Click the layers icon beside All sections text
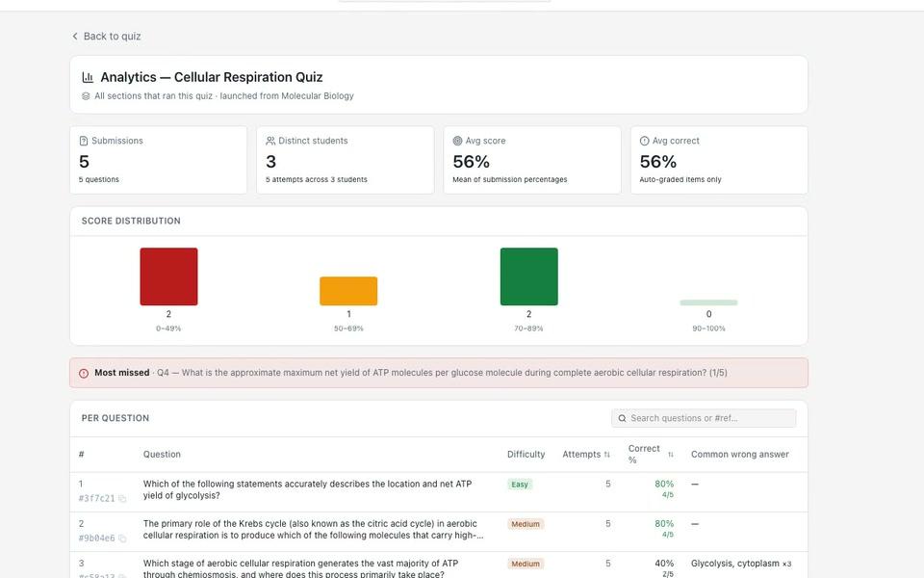The width and height of the screenshot is (924, 578). coord(86,96)
